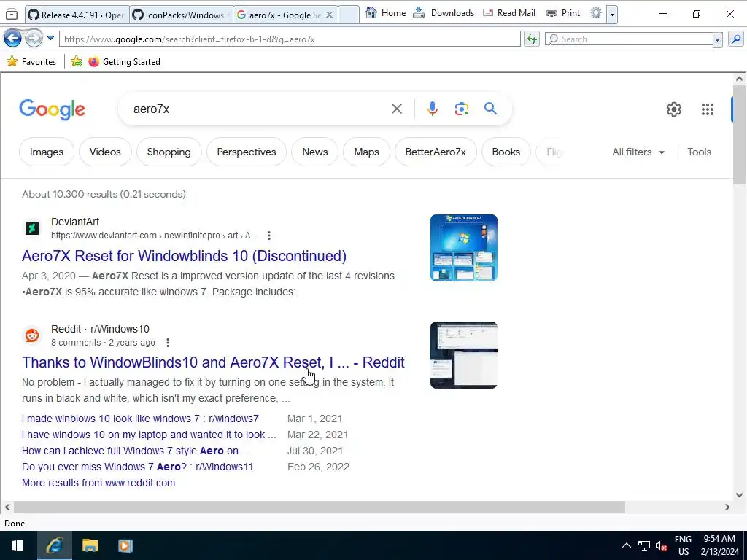Show hidden tray icons chevron

pos(627,545)
